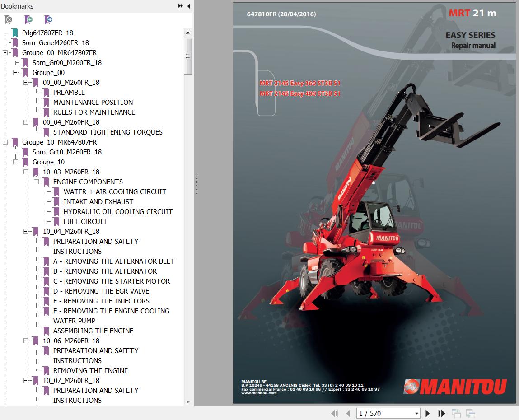Viewport: 519px width, 420px height.
Task: Collapse the 10_06_M260FR_18 node
Action: coord(26,341)
